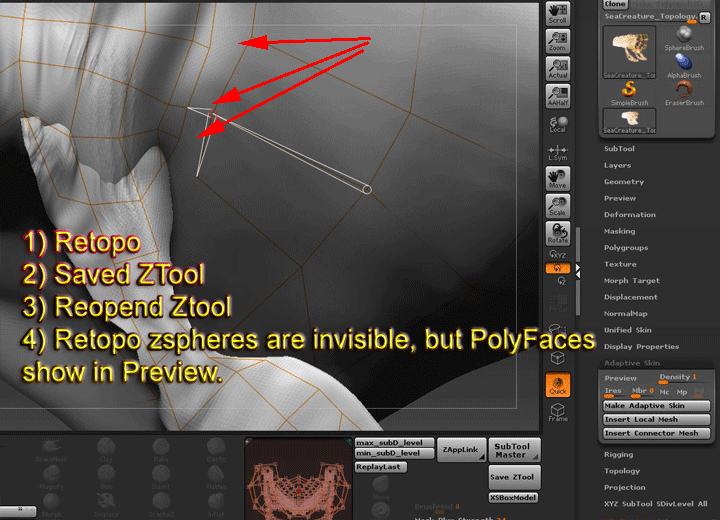Open the Display Properties section
This screenshot has width=720, height=520.
(641, 347)
